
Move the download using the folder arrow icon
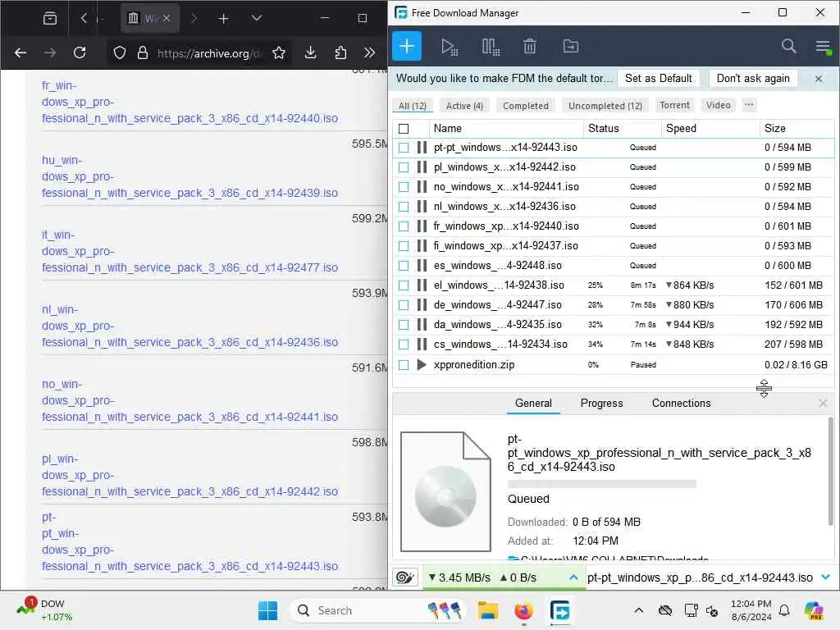point(571,47)
